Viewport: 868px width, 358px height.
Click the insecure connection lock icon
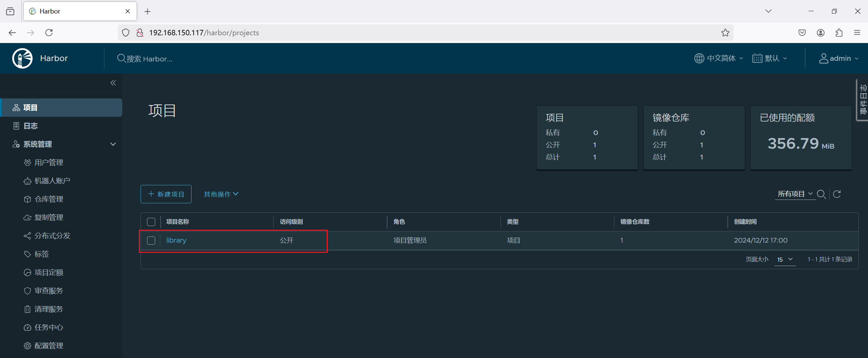coord(140,33)
